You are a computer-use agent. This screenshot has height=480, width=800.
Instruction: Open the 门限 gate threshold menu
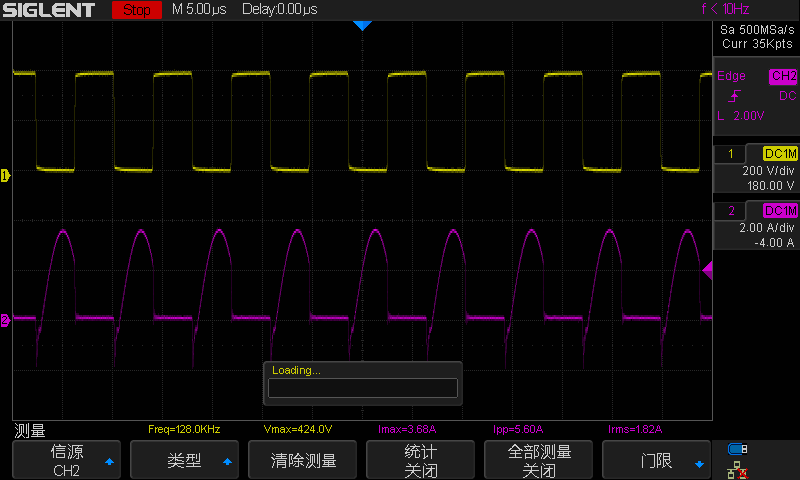pos(656,460)
